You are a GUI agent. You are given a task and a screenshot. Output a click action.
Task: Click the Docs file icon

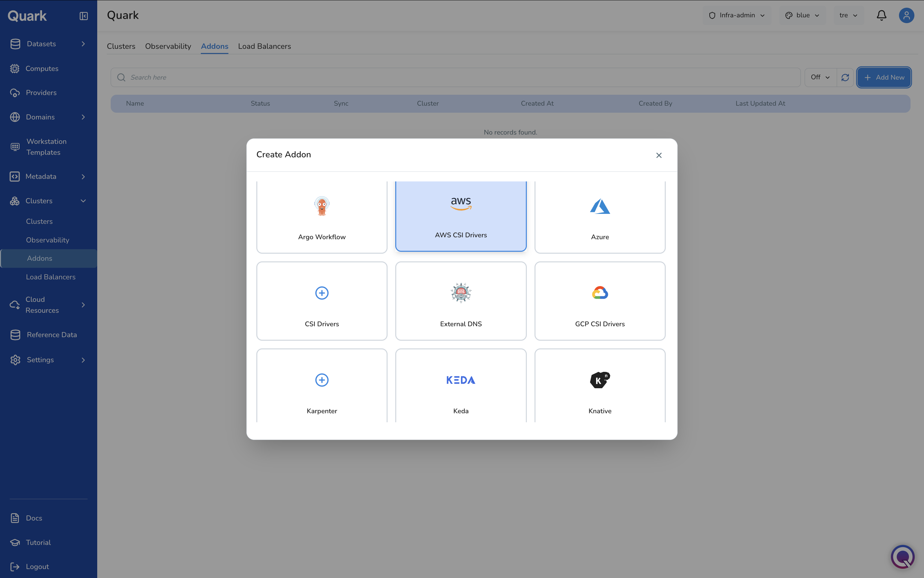(x=14, y=518)
